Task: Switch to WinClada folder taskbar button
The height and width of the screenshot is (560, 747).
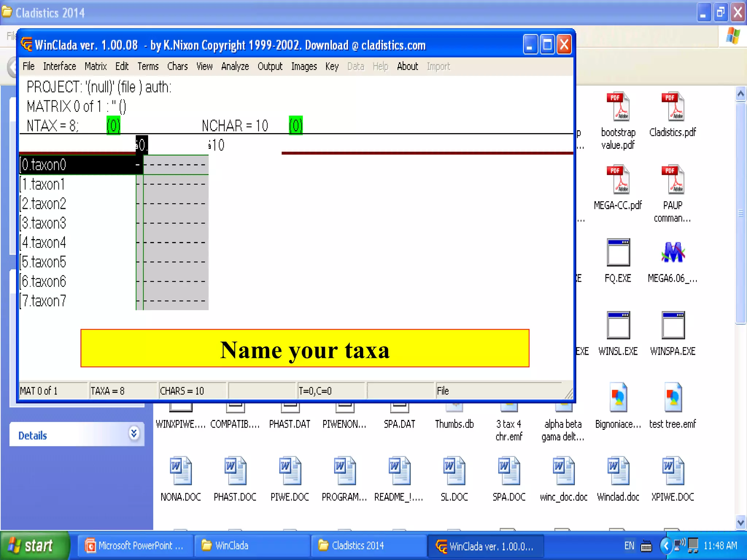Action: click(x=252, y=546)
